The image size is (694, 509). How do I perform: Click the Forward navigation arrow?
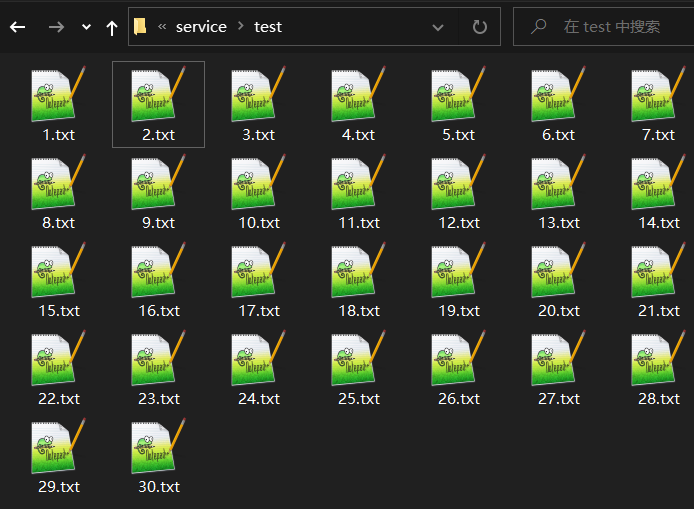[56, 27]
